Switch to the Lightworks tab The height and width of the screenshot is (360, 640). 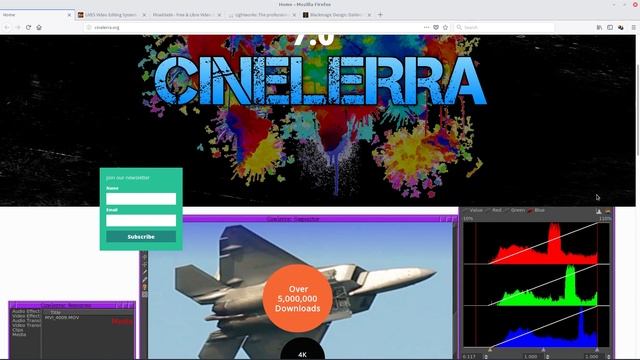[x=261, y=15]
